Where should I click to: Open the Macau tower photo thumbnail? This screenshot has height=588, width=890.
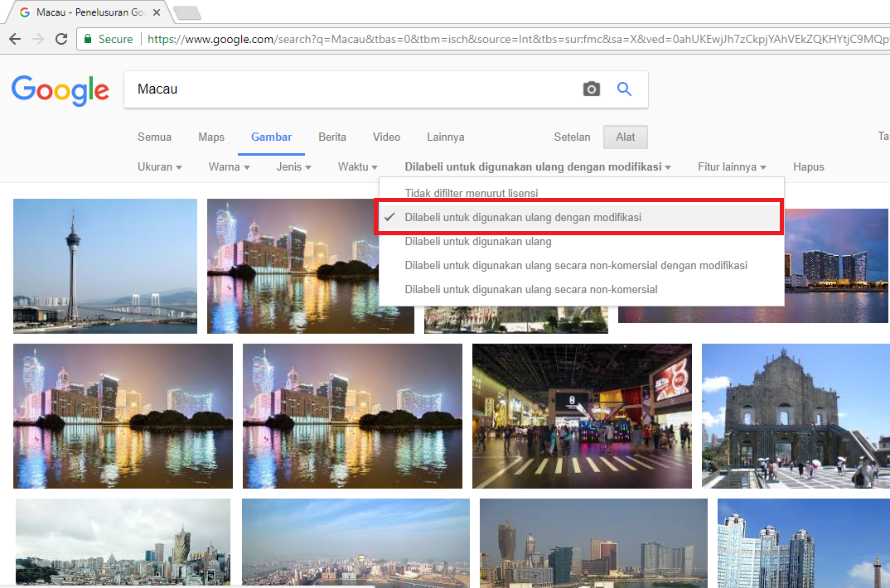[104, 265]
